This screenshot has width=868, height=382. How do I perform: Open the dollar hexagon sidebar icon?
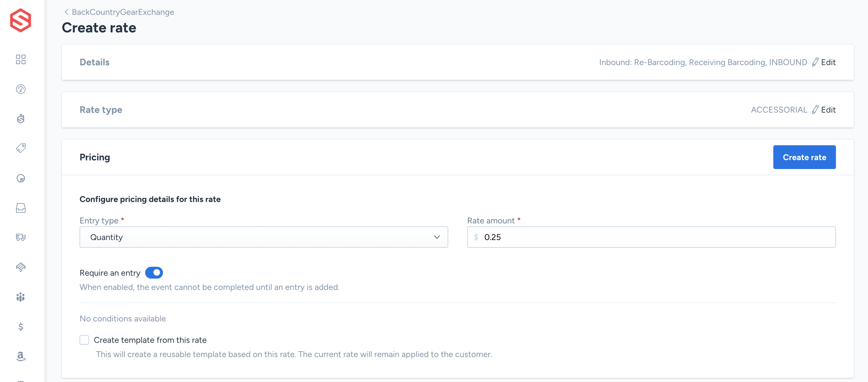click(x=20, y=119)
